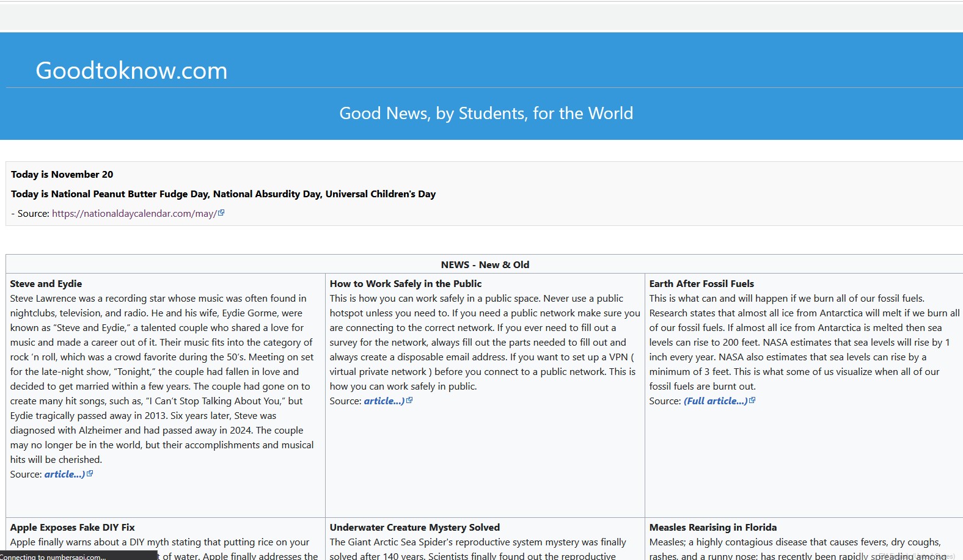963x560 pixels.
Task: Open the Steve and Eydie article link
Action: (65, 475)
